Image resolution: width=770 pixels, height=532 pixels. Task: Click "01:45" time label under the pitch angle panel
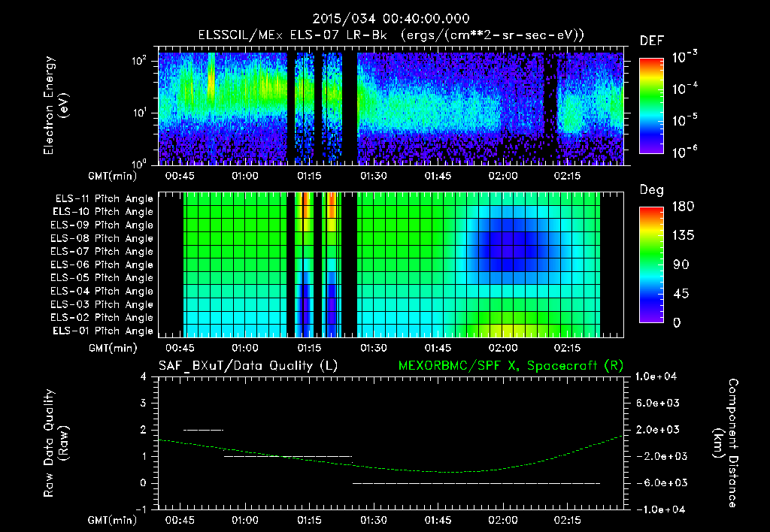[438, 348]
